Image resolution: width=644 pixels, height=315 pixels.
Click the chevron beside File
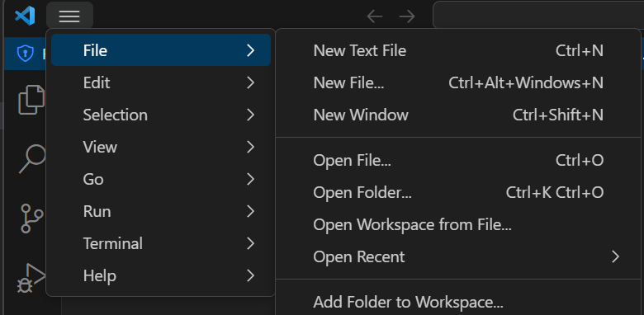250,50
